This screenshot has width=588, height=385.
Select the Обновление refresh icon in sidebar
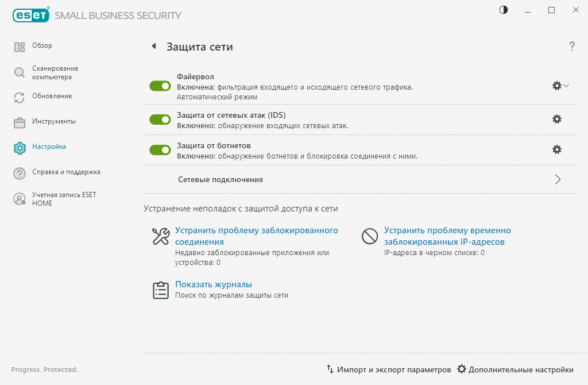pyautogui.click(x=18, y=97)
